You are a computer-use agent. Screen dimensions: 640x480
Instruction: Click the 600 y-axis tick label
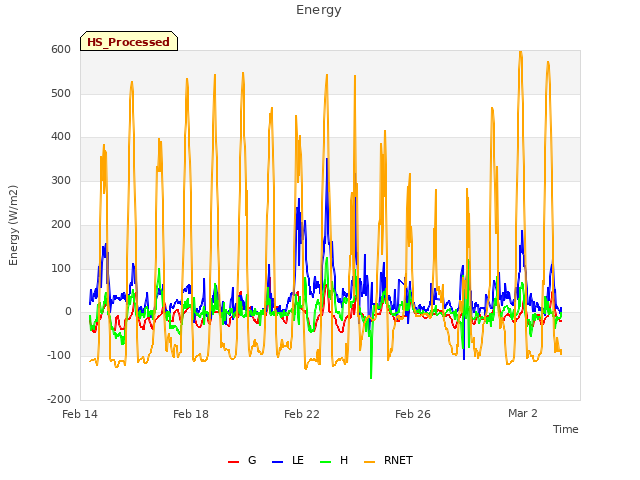pyautogui.click(x=61, y=49)
